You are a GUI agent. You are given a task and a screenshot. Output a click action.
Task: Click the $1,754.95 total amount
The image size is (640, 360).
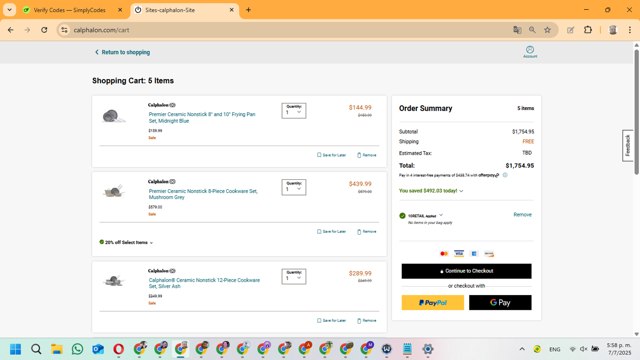[520, 165]
